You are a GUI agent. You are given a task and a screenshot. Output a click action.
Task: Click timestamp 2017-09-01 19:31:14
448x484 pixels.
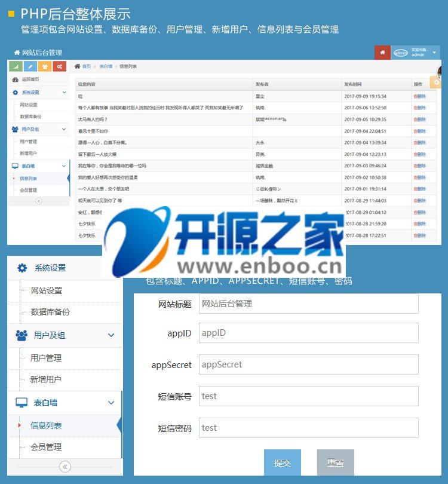pos(366,189)
